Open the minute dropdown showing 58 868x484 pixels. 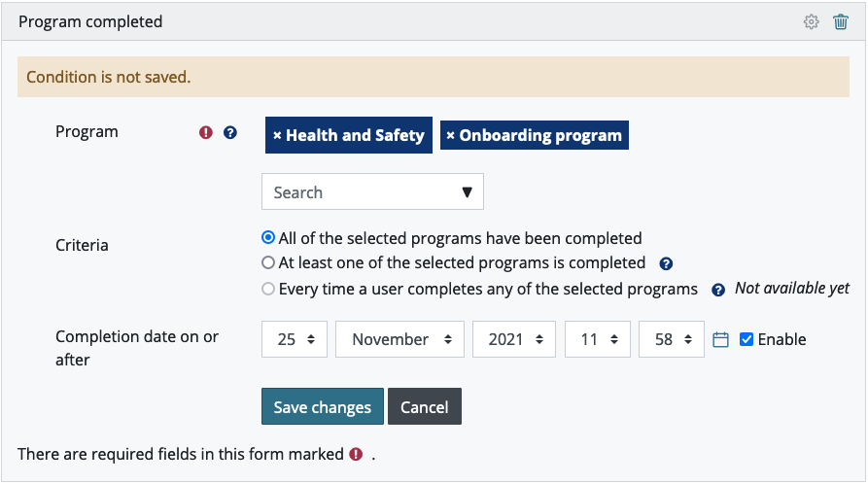point(671,339)
